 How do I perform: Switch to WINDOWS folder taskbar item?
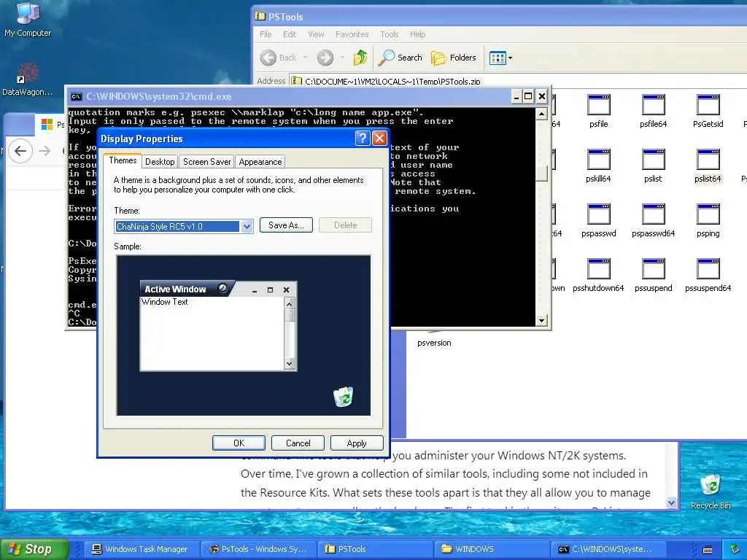(493, 549)
